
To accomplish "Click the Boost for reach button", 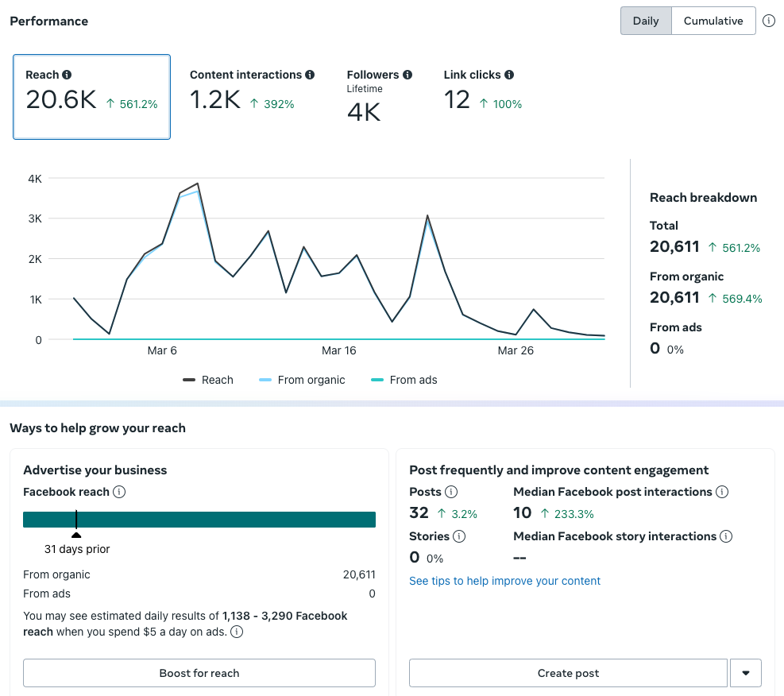I will click(x=199, y=673).
